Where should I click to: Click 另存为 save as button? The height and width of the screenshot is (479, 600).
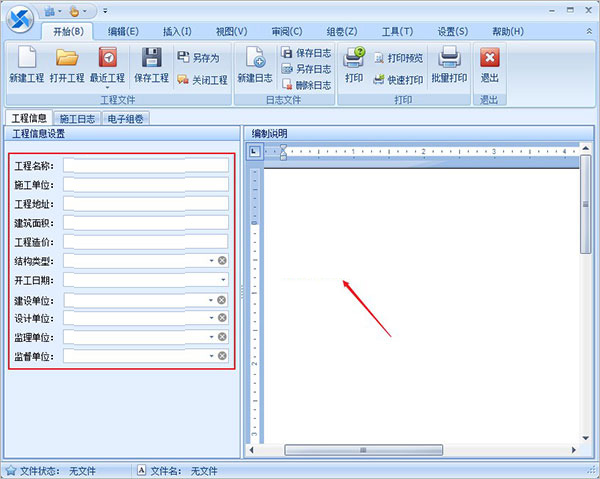(x=198, y=58)
